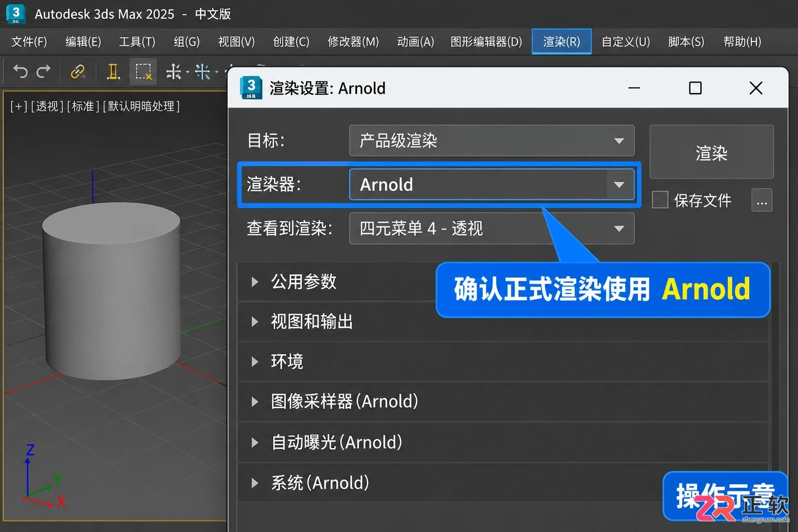Screen dimensions: 798x532
Task: Click the Render Setup dialog logo icon
Action: [x=251, y=88]
